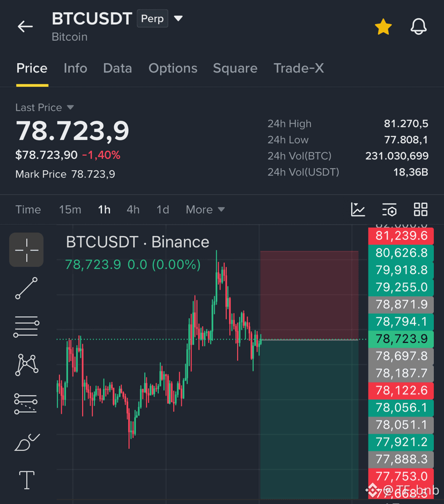
Task: Click the 77,921.2 price label
Action: point(401,442)
